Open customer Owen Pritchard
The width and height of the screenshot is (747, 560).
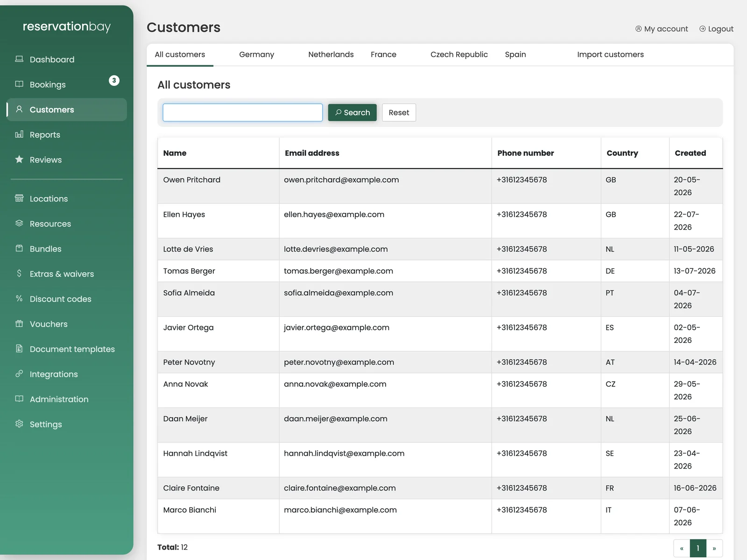191,180
